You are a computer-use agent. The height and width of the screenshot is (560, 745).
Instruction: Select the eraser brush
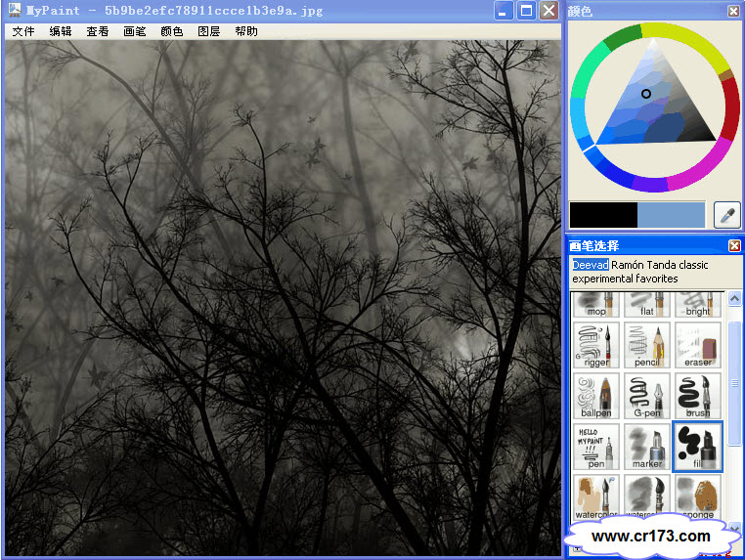(697, 345)
